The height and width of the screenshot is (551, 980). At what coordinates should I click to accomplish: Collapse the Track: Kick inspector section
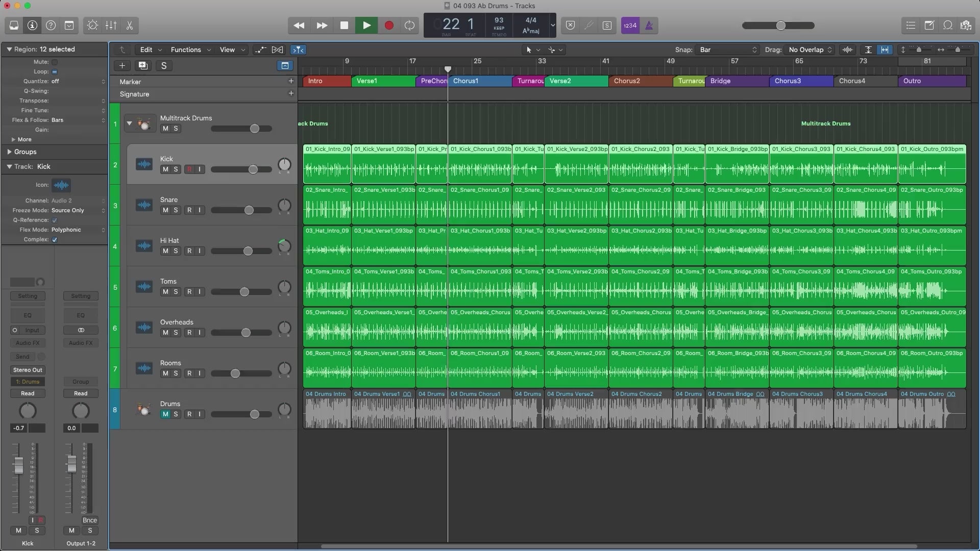pyautogui.click(x=9, y=166)
